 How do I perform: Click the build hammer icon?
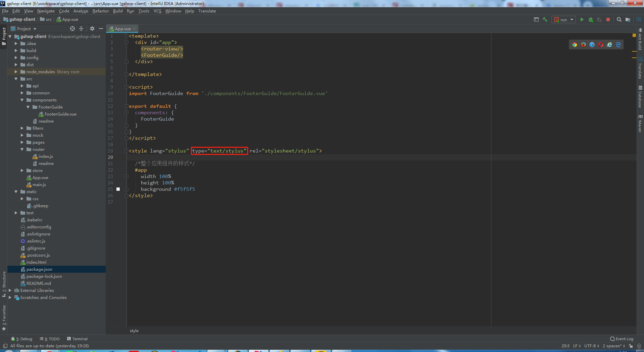click(545, 19)
